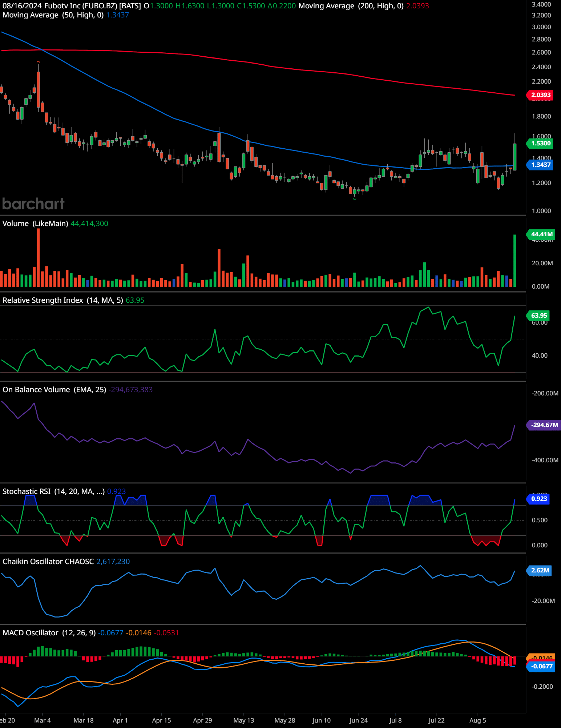Click the -294,673,383 OBV value
This screenshot has width=561, height=728.
(x=131, y=390)
